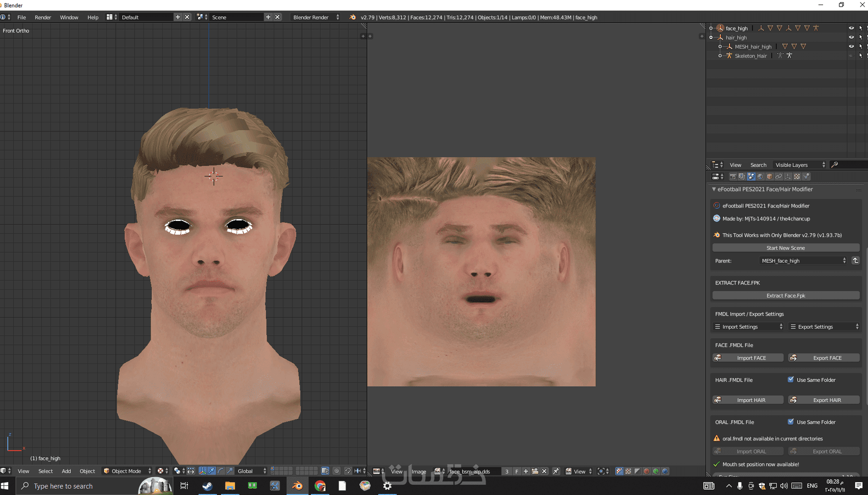Open the Help menu
The image size is (868, 495).
click(x=93, y=17)
